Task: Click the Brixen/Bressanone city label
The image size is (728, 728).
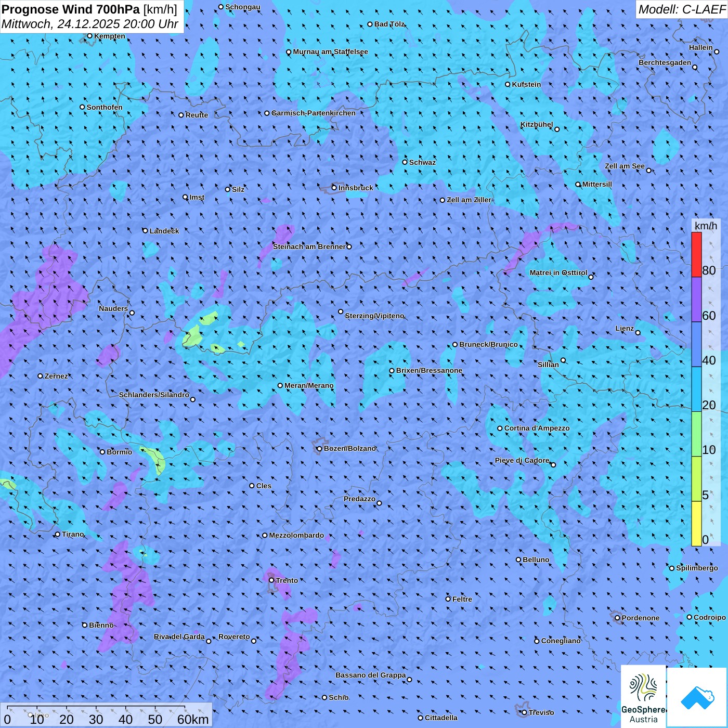Action: tap(429, 370)
